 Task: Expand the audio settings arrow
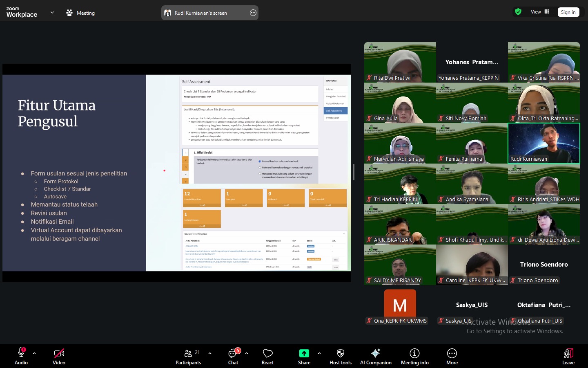(34, 353)
